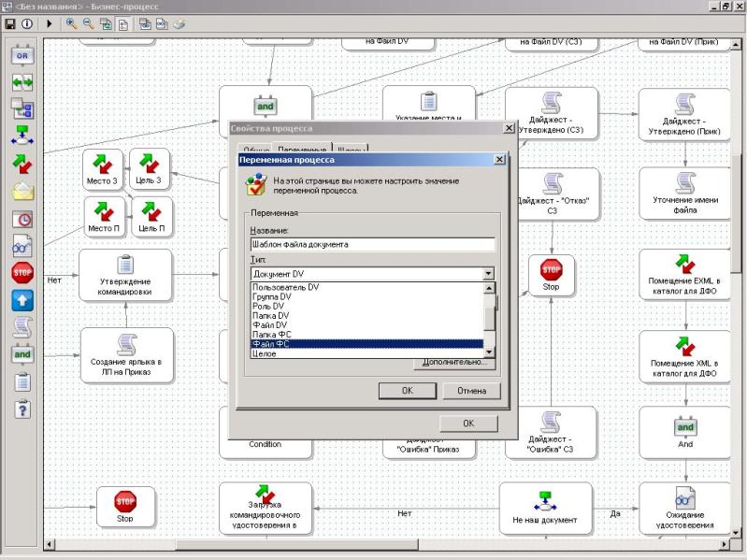The image size is (747, 560).
Task: Click canvas scroll-down arrow
Action: pyautogui.click(x=736, y=532)
